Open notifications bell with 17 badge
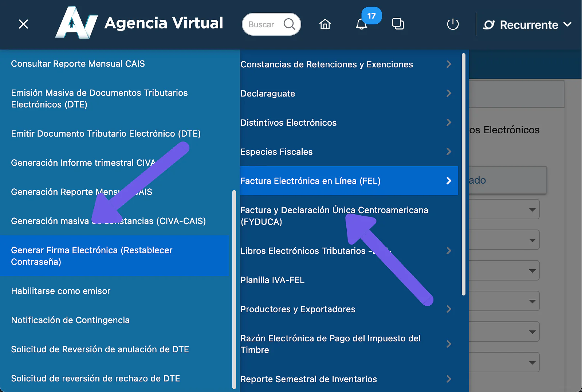Image resolution: width=582 pixels, height=392 pixels. pos(362,24)
